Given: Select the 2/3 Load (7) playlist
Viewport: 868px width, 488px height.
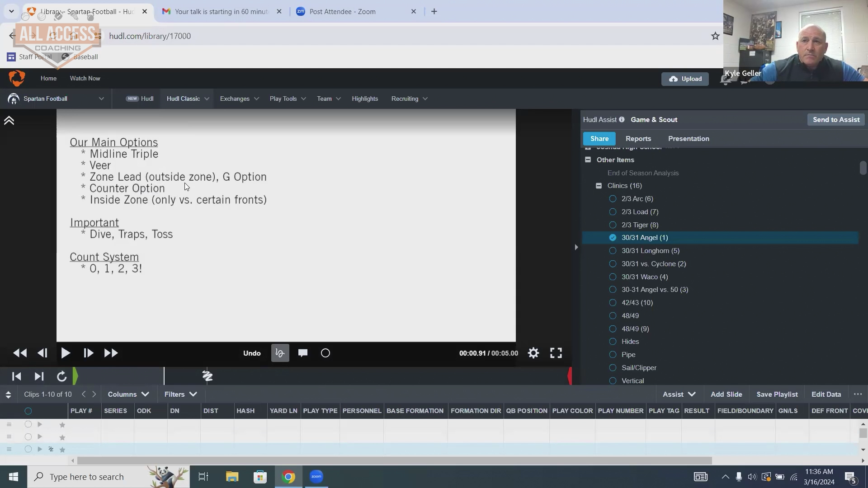Looking at the screenshot, I should coord(613,212).
